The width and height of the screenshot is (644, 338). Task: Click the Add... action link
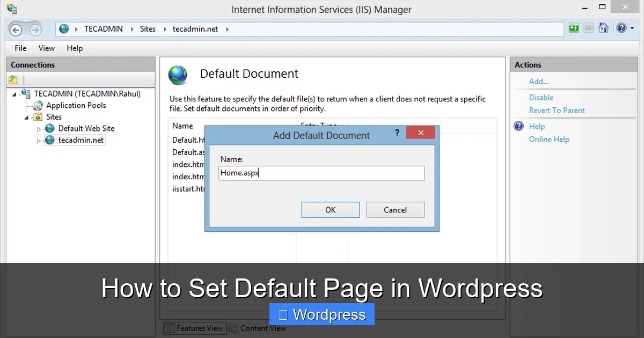tap(539, 82)
